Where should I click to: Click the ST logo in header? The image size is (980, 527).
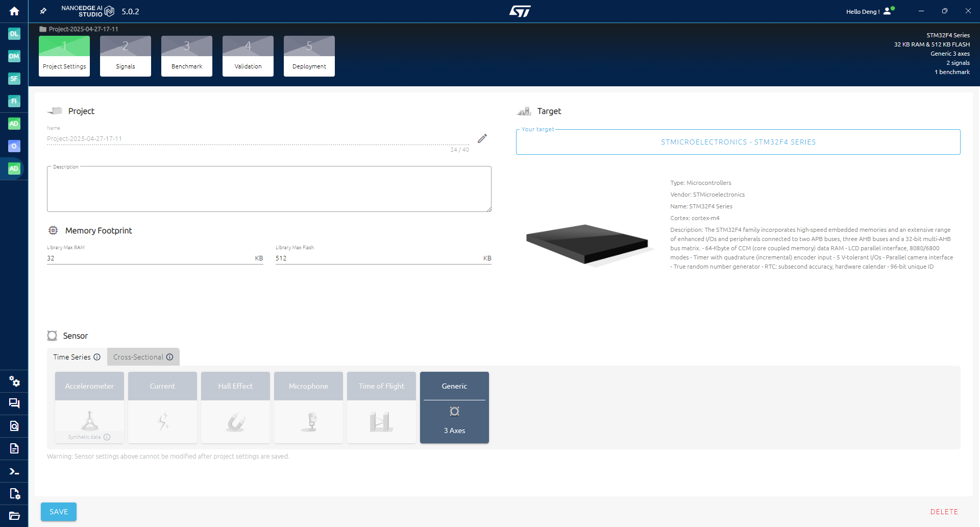(520, 11)
